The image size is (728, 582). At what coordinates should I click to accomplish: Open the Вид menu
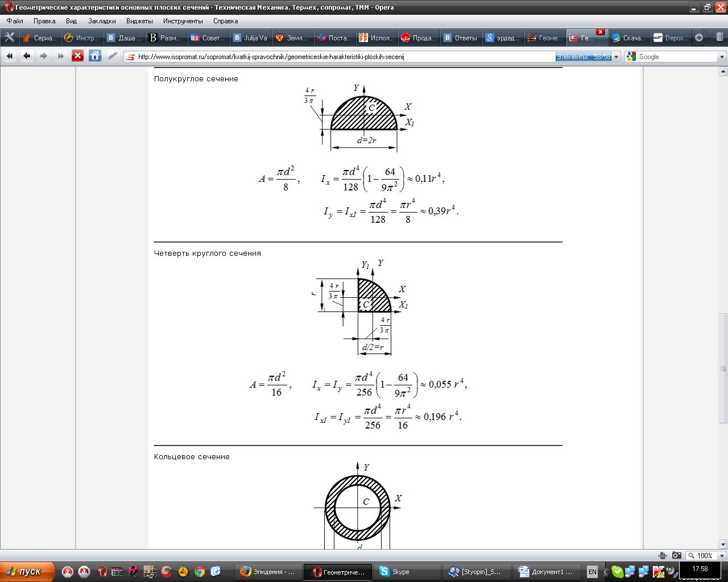[x=71, y=21]
